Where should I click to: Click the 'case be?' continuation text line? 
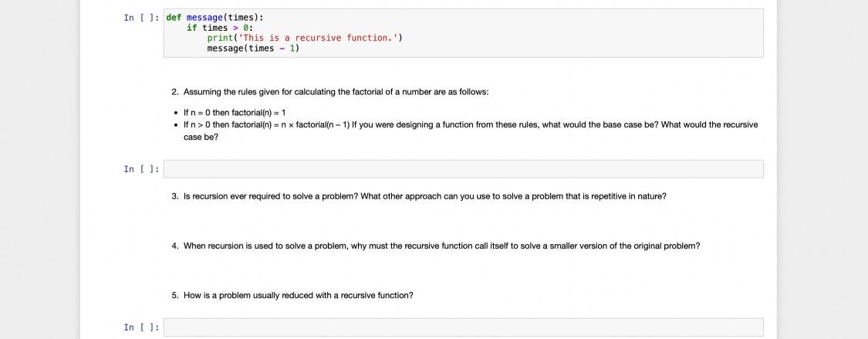point(201,137)
